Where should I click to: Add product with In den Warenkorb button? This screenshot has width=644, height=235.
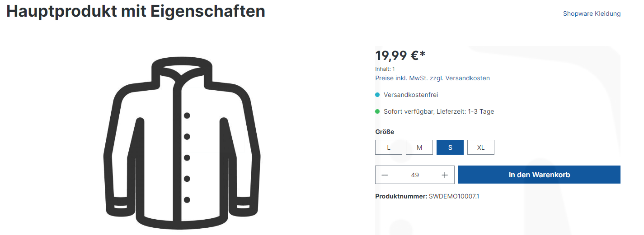click(539, 175)
